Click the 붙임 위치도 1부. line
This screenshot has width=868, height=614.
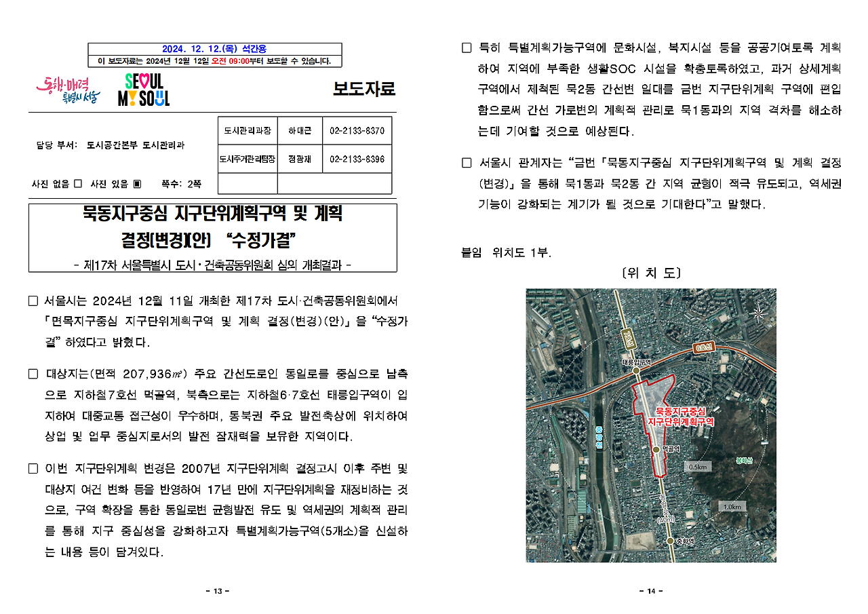[506, 252]
